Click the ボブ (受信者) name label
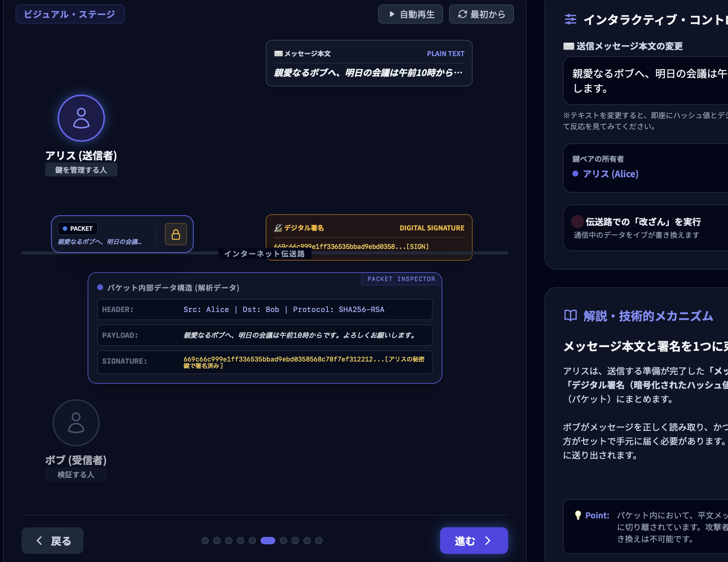Screen dimensions: 728x562 76,460
